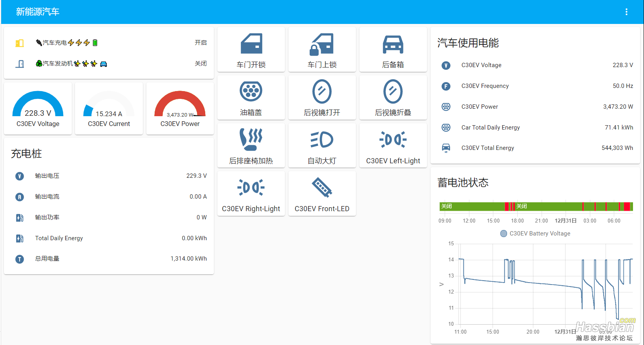Viewport: 644px width, 345px height.
Task: Click the plug icon beside C30EV Power row
Action: click(x=446, y=107)
